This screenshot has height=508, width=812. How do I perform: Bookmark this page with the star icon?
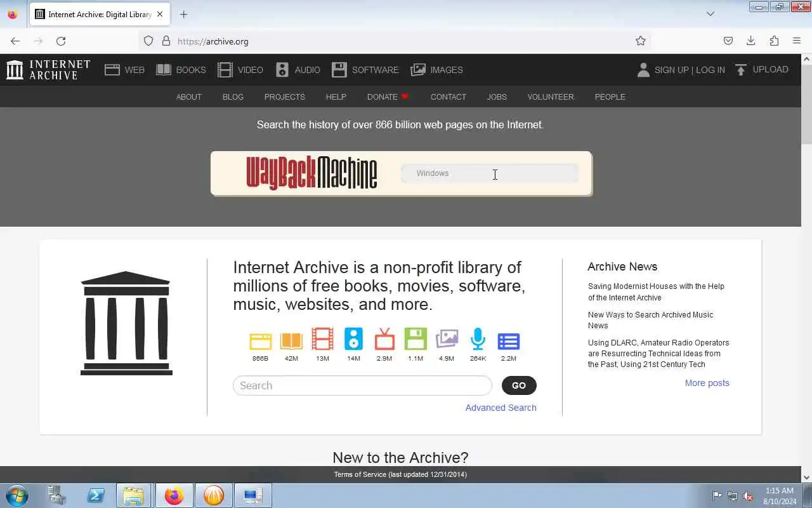tap(641, 41)
